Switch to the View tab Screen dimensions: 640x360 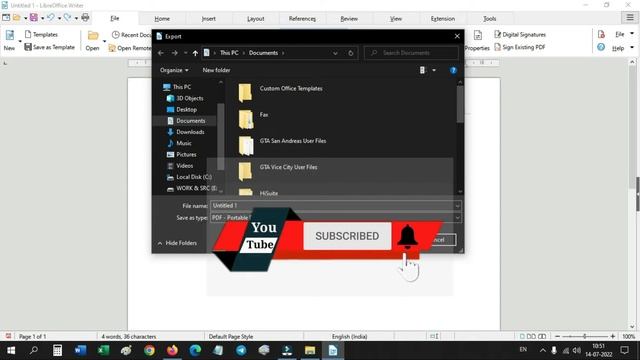click(x=396, y=19)
